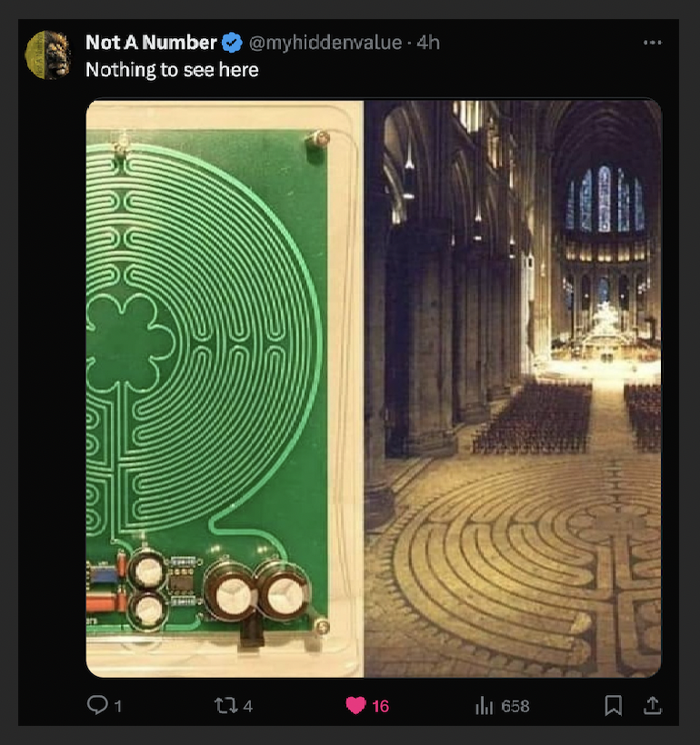Viewport: 700px width, 745px height.
Task: Select the tweet text Nothing to see here
Action: click(x=172, y=69)
